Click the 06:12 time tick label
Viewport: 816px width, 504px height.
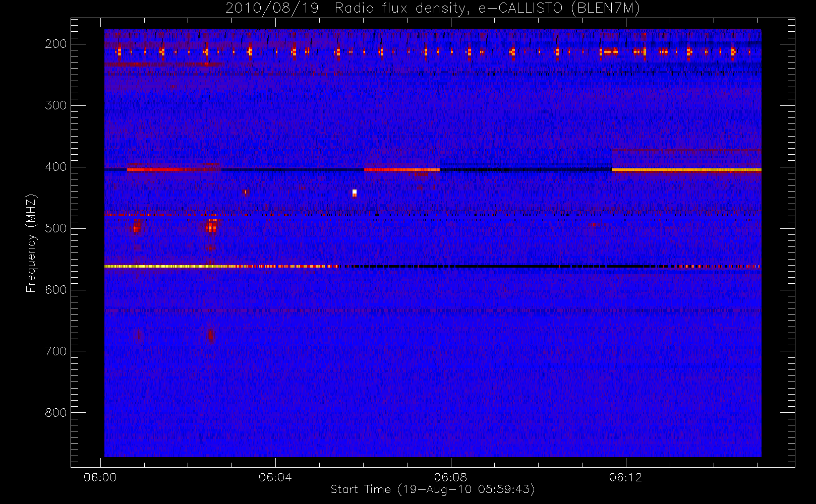625,477
